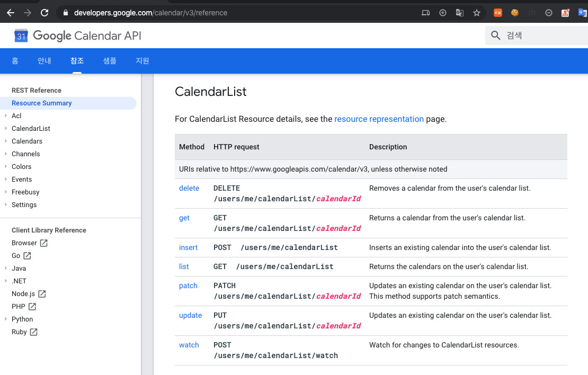Bookmark this page with the star icon
Image resolution: width=588 pixels, height=375 pixels.
pyautogui.click(x=477, y=13)
